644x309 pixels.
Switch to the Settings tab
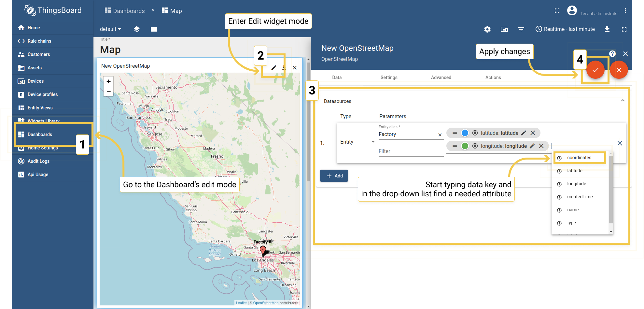[389, 77]
